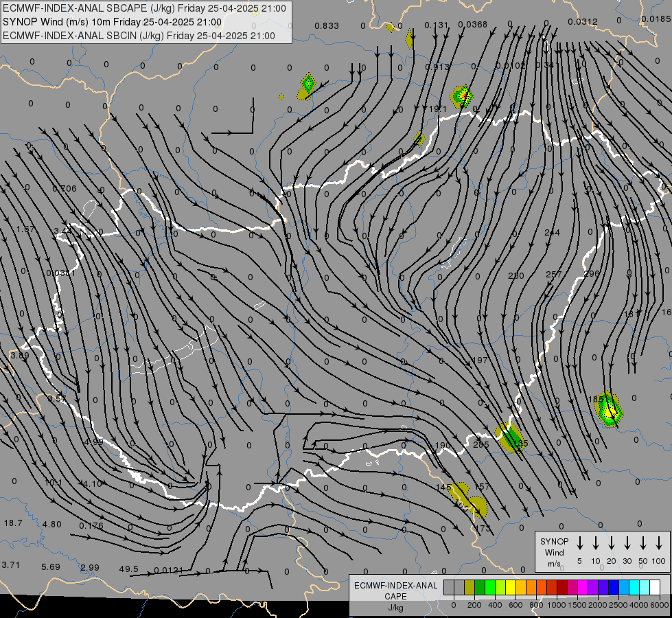Click the wind arrow above the 20 label

coord(611,543)
